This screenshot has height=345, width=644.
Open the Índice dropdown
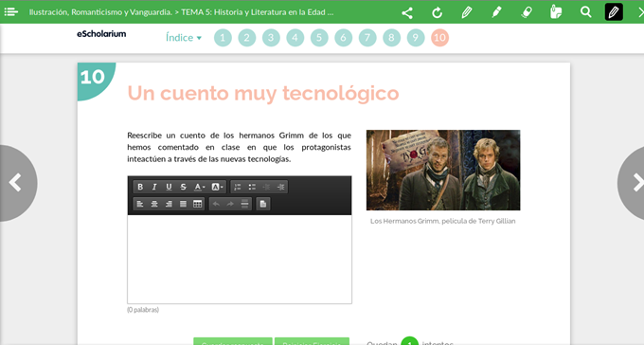[x=184, y=37]
